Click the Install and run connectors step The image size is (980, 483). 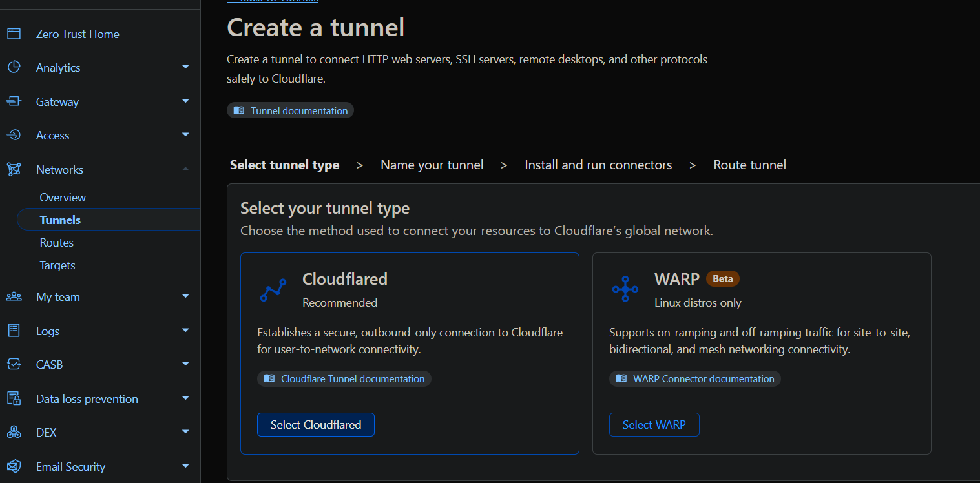(598, 165)
